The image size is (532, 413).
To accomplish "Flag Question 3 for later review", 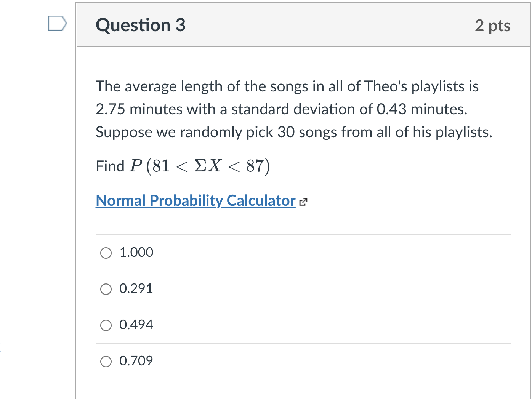I will coord(57,23).
